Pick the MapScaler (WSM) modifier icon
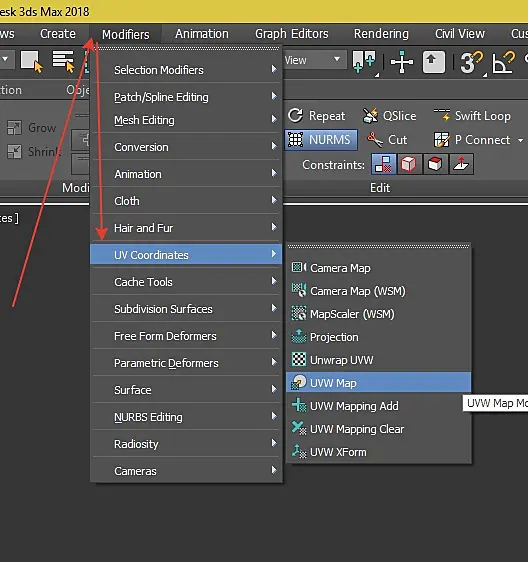 pos(299,314)
